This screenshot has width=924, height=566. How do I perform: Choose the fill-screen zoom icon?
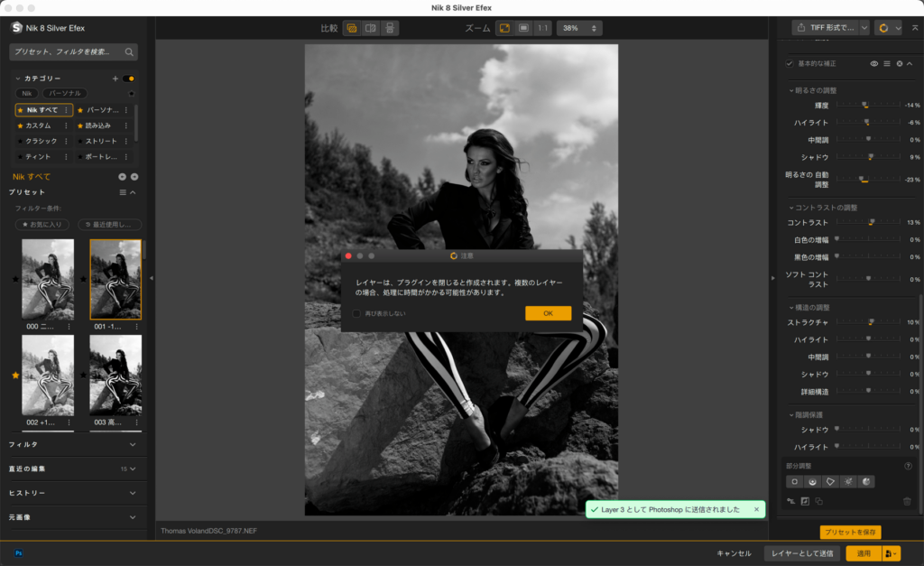(x=524, y=28)
